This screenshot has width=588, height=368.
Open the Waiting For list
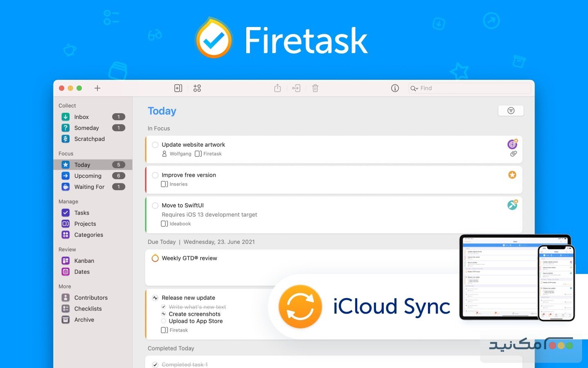(89, 187)
